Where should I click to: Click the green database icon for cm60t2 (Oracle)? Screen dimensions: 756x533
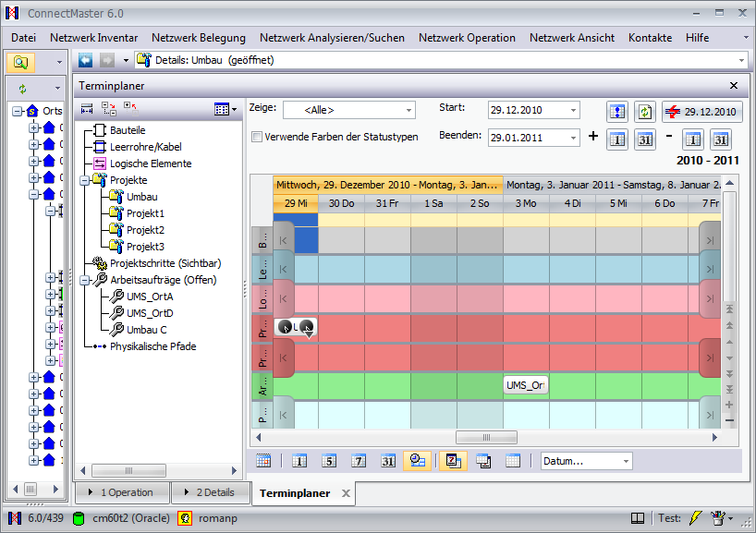79,518
